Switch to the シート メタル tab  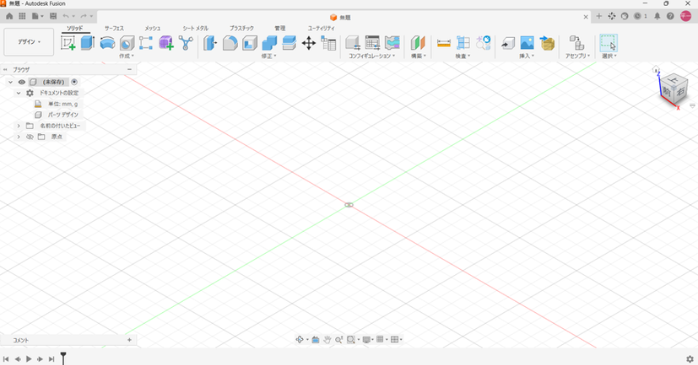pyautogui.click(x=195, y=28)
